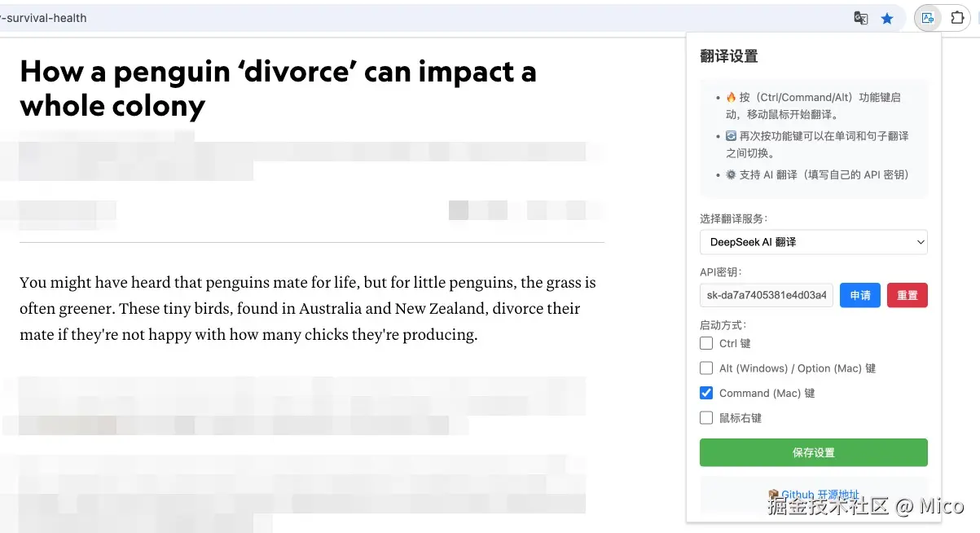
Task: Enable the Ctrl 键 activation checkbox
Action: (x=705, y=343)
